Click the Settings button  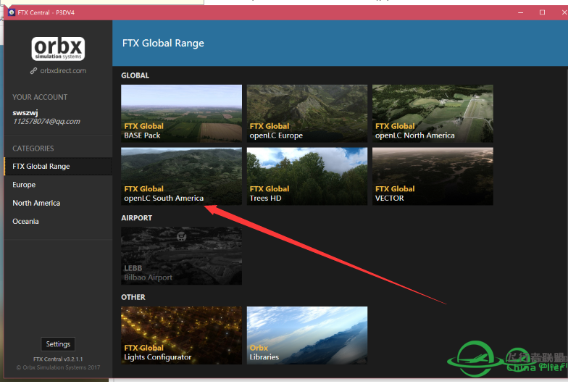point(58,344)
